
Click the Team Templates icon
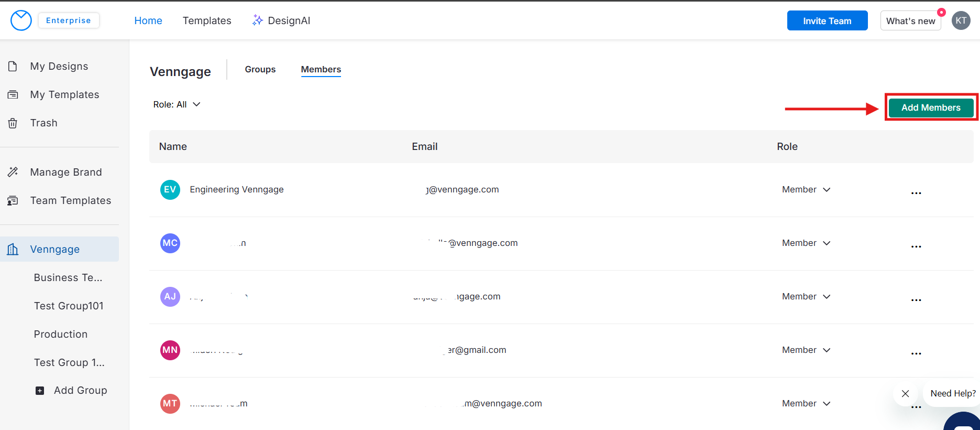click(13, 200)
